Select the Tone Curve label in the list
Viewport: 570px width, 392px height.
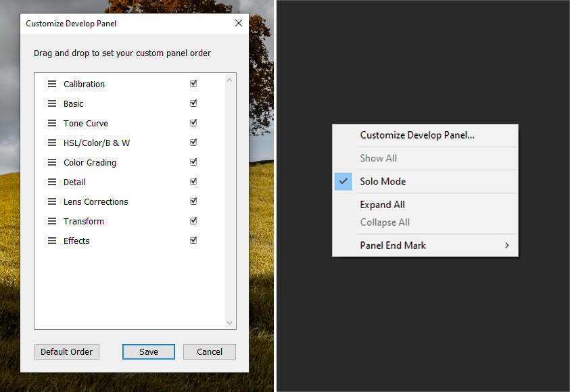tap(86, 123)
